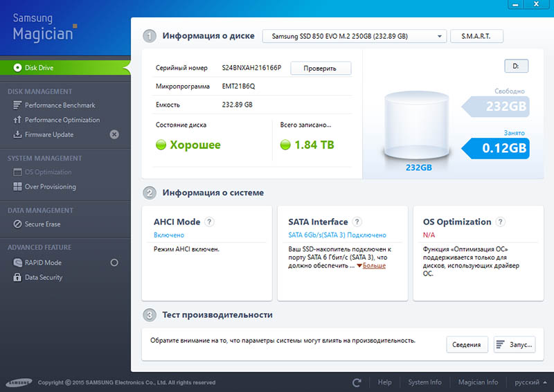Image resolution: width=554 pixels, height=392 pixels.
Task: Click the Disk Drive circle icon
Action: pyautogui.click(x=17, y=67)
